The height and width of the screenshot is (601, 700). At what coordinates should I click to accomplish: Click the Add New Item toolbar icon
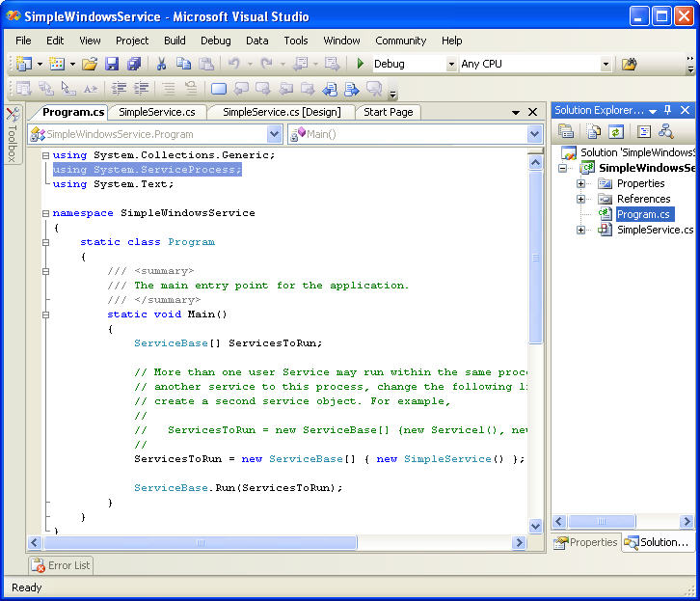pyautogui.click(x=57, y=64)
